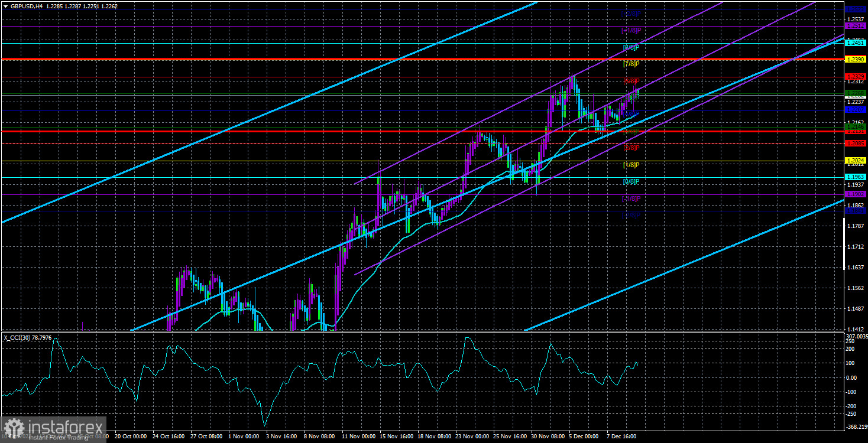868x443 pixels.
Task: Click the 1.2085 price level tag
Action: tap(856, 143)
